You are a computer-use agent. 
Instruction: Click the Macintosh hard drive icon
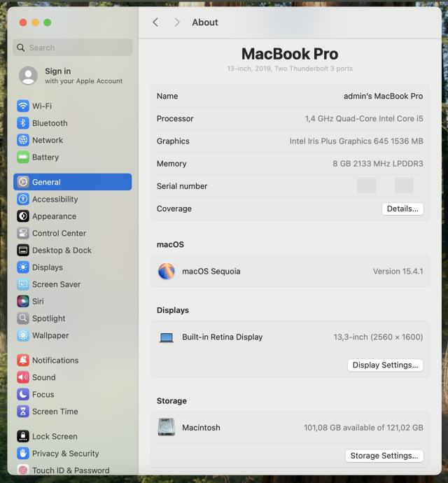tap(167, 427)
